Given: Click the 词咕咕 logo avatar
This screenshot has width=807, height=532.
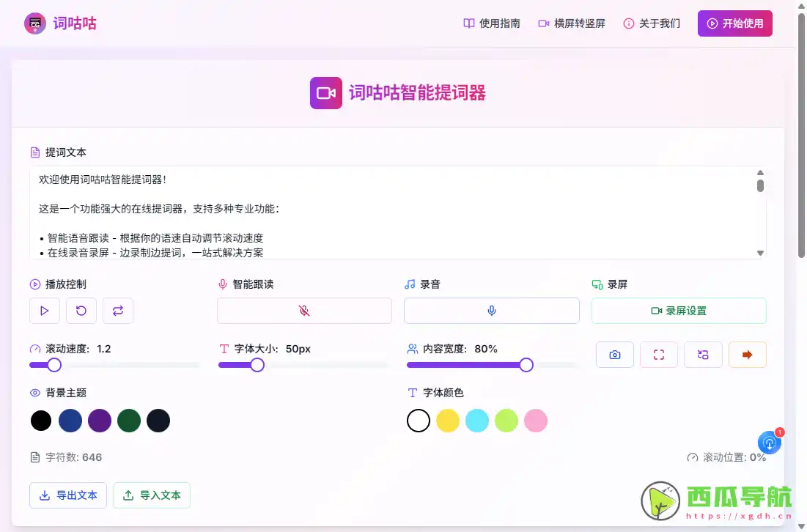Looking at the screenshot, I should click(35, 23).
